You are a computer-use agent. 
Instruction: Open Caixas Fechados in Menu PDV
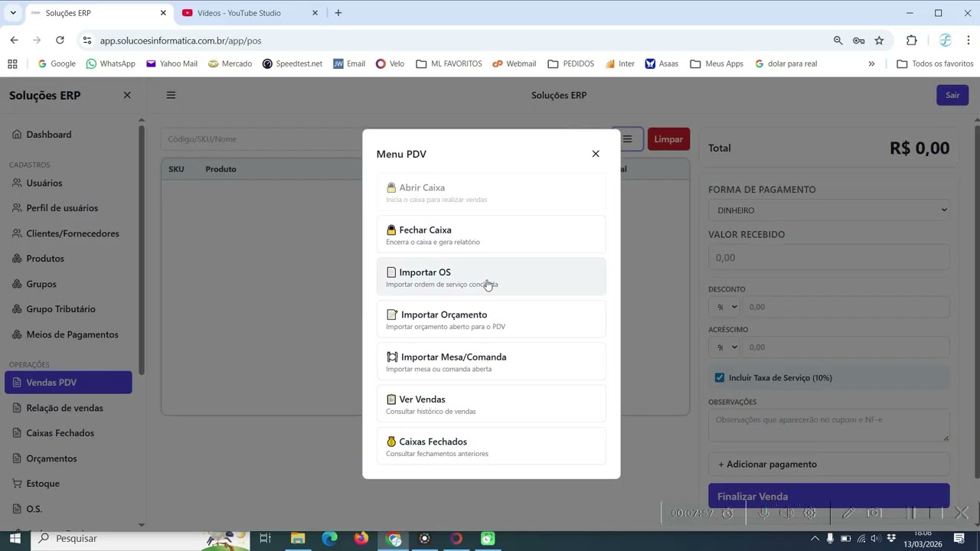[x=491, y=446]
